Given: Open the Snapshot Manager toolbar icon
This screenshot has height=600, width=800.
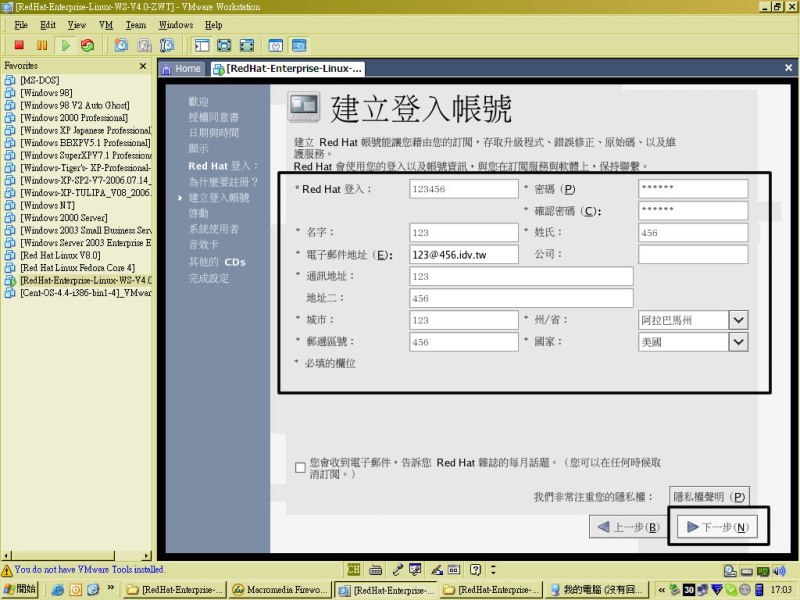Looking at the screenshot, I should [167, 45].
